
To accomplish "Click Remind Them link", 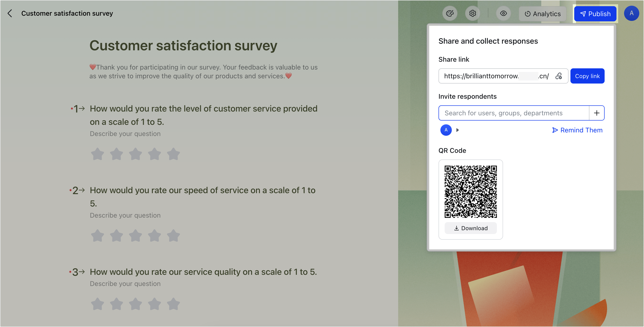I will click(577, 130).
